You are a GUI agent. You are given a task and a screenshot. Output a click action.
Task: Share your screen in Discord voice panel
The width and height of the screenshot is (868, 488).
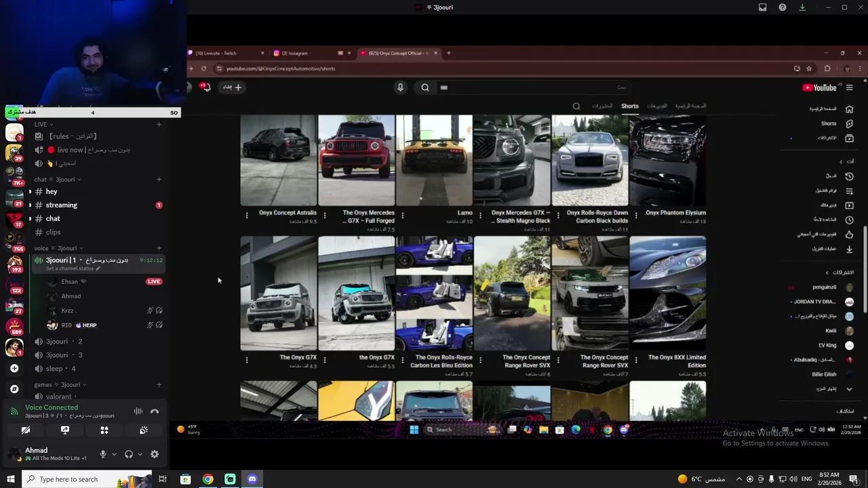pos(65,430)
